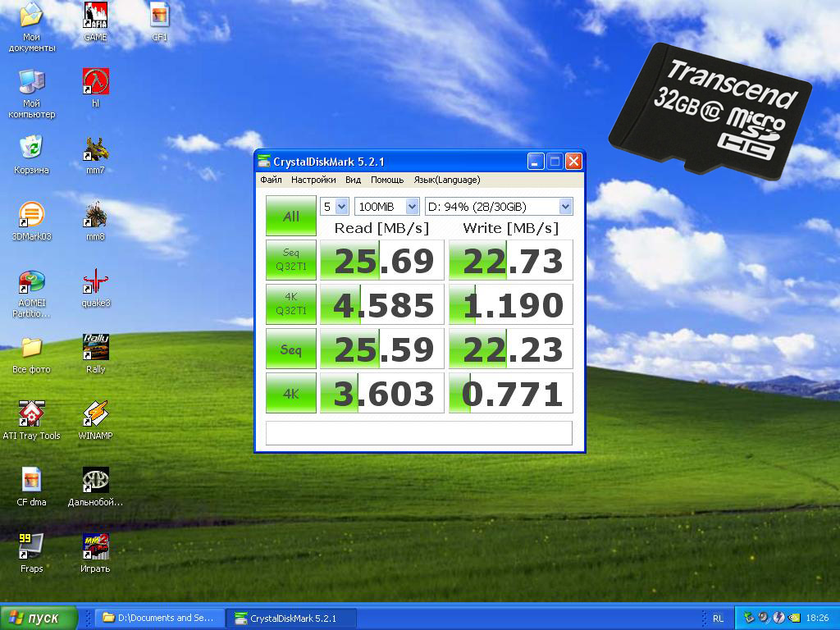
Task: Select the Играть game shortcut
Action: 95,553
